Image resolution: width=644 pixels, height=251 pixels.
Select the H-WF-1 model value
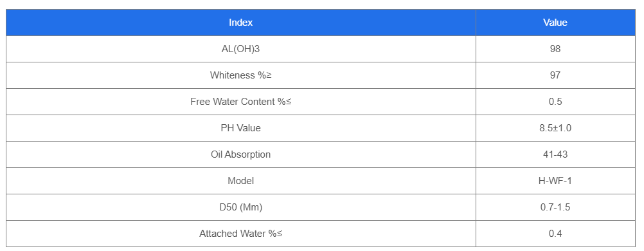coord(555,181)
